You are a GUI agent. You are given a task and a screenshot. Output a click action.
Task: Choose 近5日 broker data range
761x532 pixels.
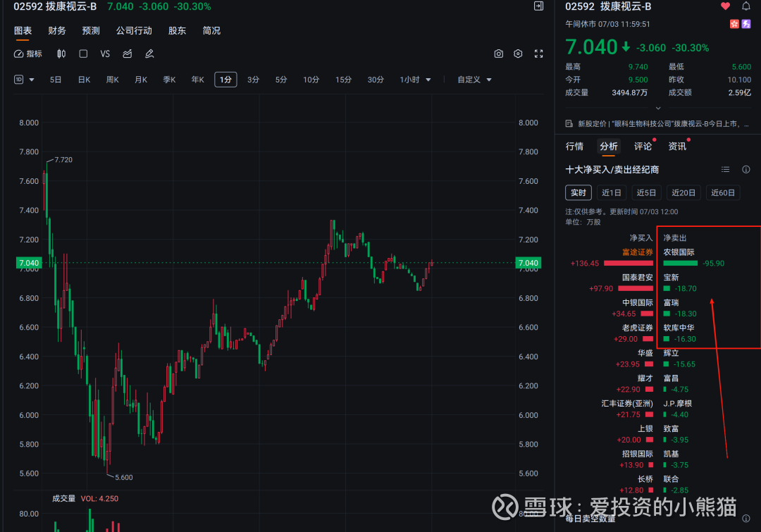[x=646, y=192]
